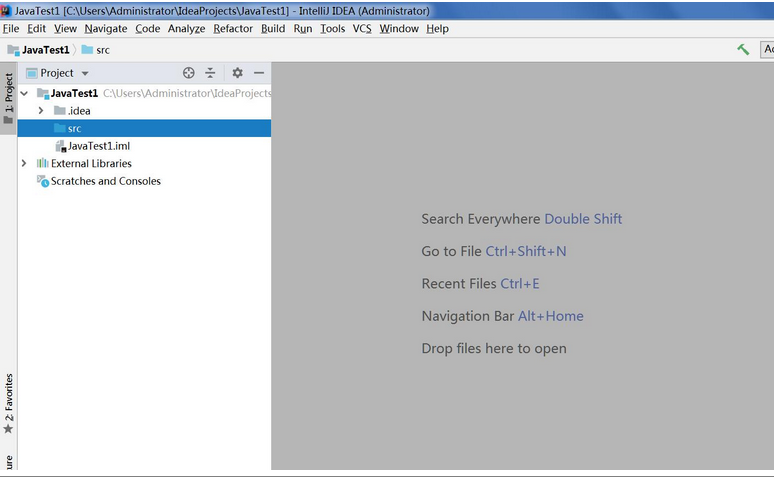774x477 pixels.
Task: Click the External Libraries bar icon
Action: 42,163
